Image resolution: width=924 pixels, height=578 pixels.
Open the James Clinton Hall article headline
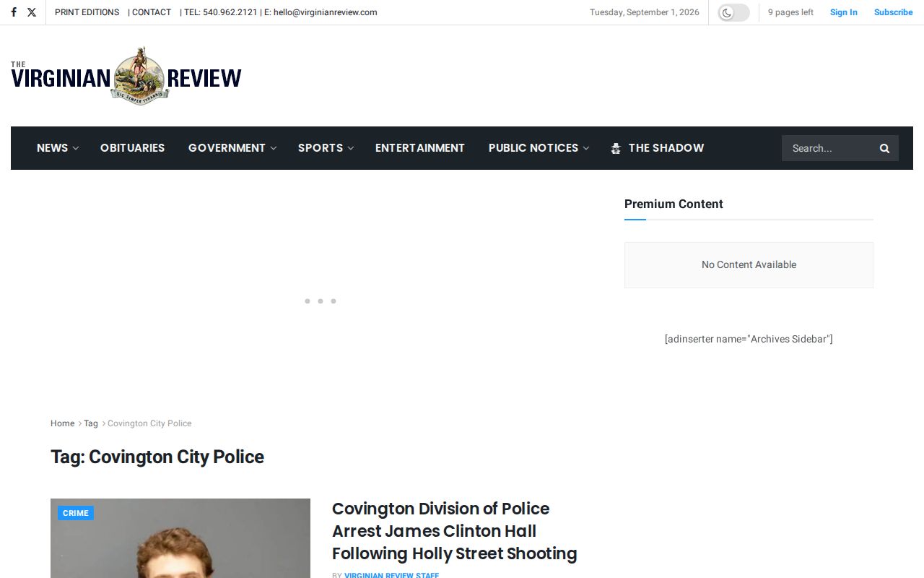click(x=455, y=531)
